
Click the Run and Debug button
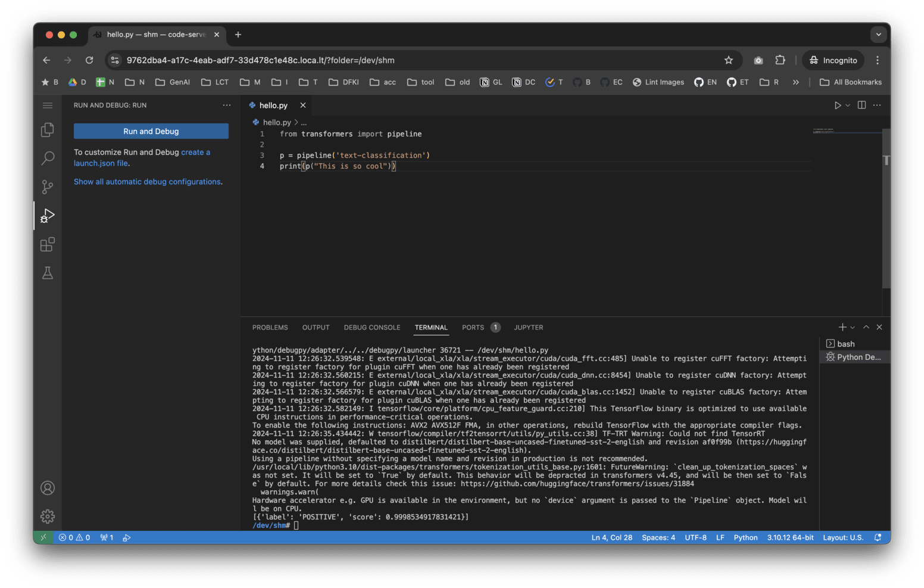(151, 130)
